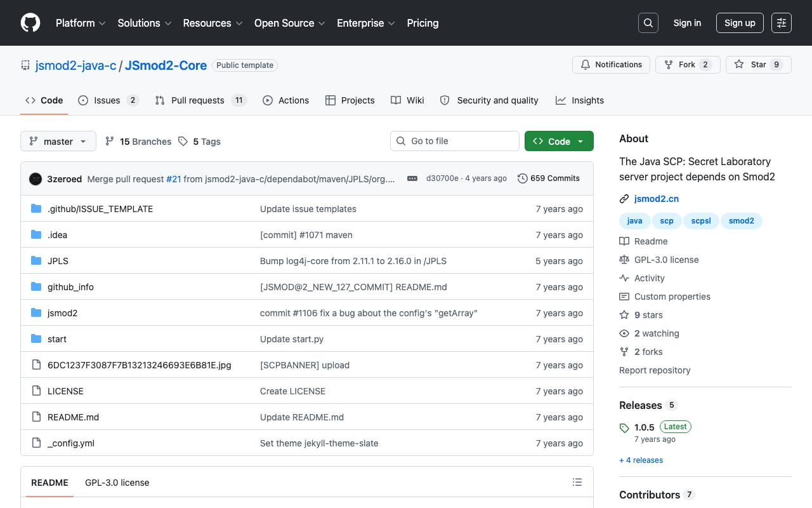Open the master branch switcher dropdown

[x=58, y=141]
